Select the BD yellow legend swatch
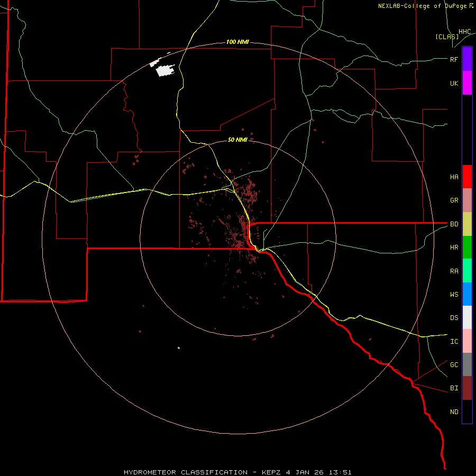 click(467, 224)
